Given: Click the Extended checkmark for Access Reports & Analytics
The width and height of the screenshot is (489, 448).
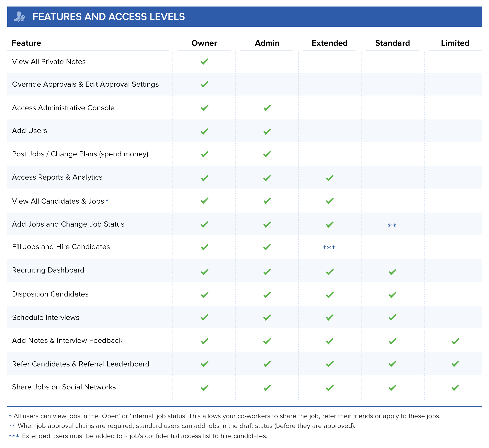Looking at the screenshot, I should pyautogui.click(x=330, y=178).
